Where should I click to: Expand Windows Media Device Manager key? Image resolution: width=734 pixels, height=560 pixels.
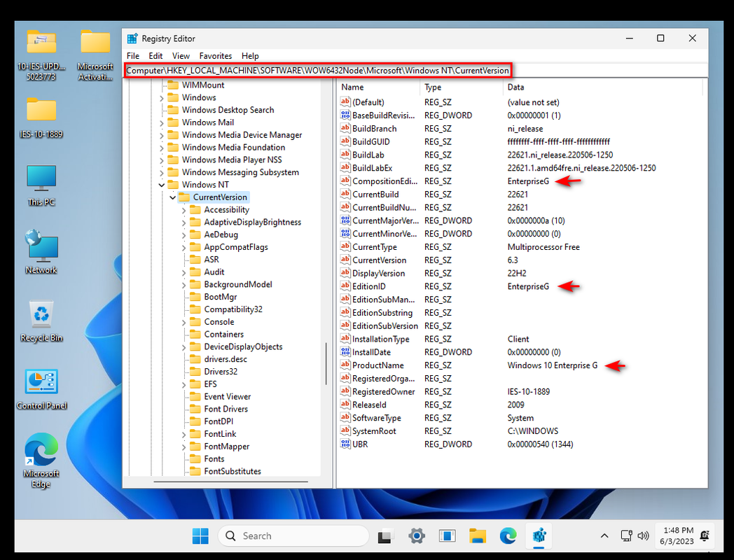[162, 135]
